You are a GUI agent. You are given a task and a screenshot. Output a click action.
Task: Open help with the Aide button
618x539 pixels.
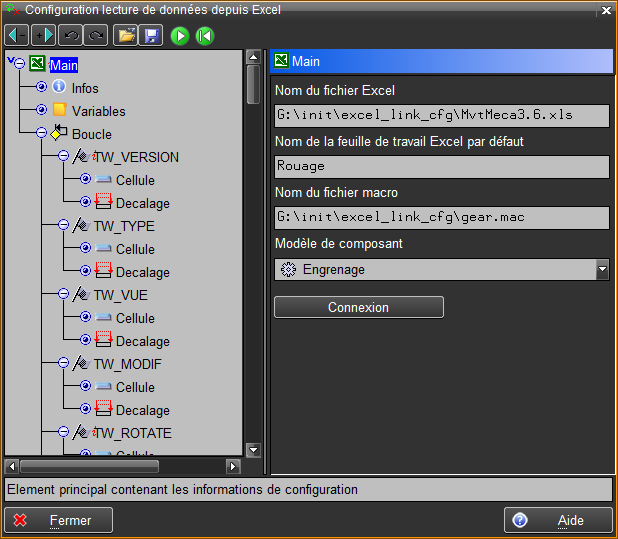[x=558, y=520]
